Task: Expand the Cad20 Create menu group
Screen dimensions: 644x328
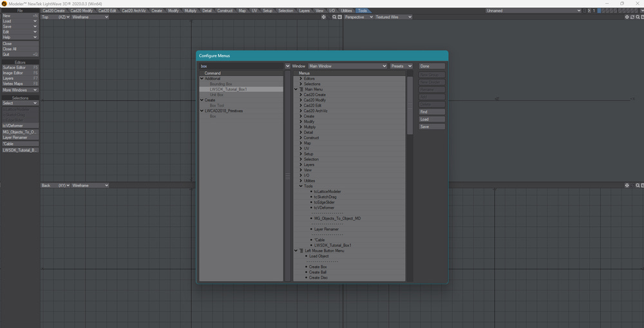Action: click(301, 95)
